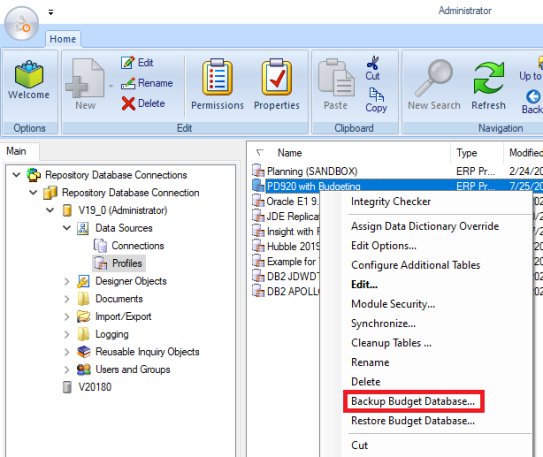Select the Main tab in left panel
Image resolution: width=543 pixels, height=457 pixels.
[16, 151]
